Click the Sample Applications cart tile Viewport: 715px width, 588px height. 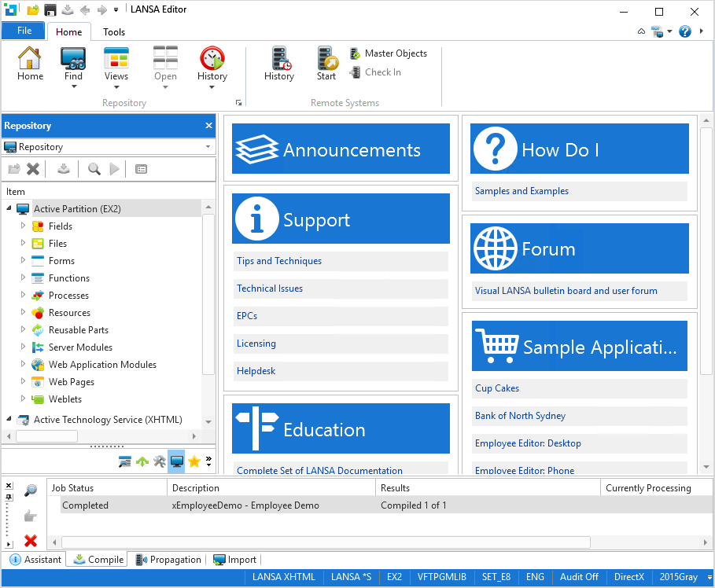579,346
